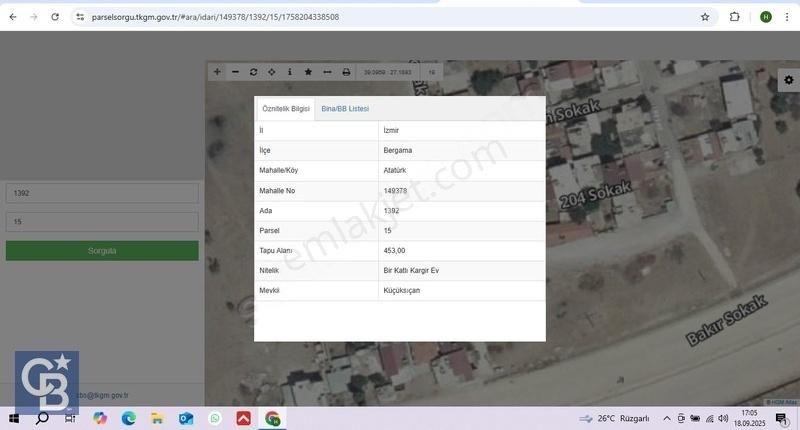
Task: Open Microsoft Edge from taskbar
Action: pyautogui.click(x=129, y=418)
